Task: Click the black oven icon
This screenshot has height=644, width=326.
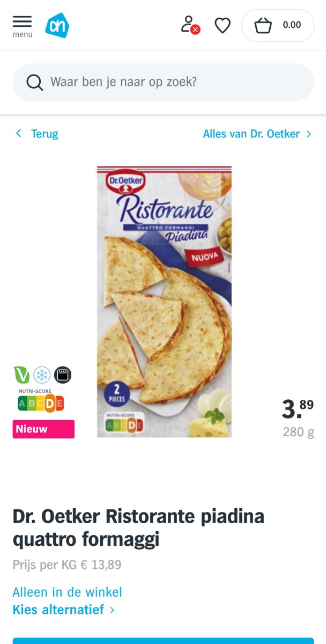Action: (x=63, y=375)
